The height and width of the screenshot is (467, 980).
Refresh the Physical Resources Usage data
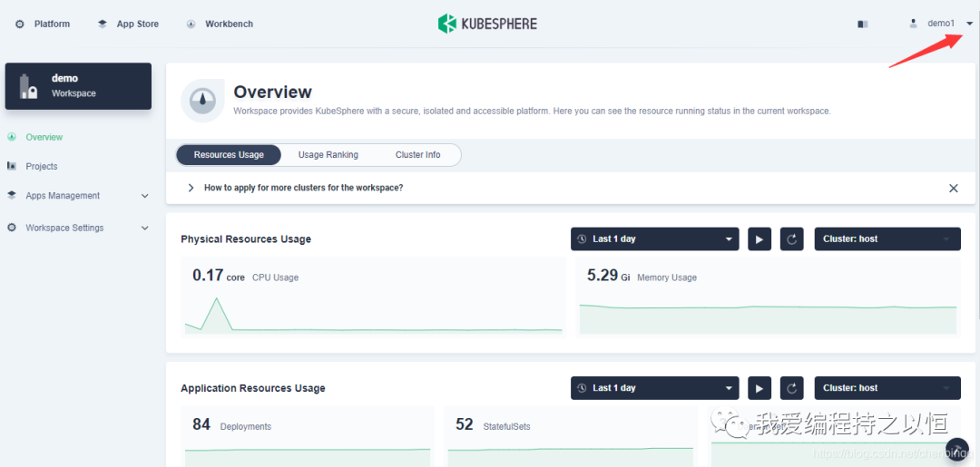pos(792,239)
